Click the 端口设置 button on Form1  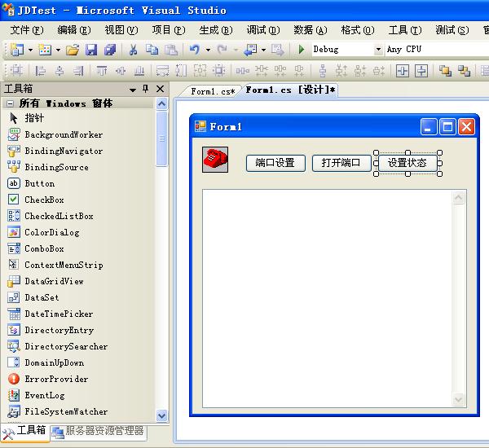pos(275,163)
